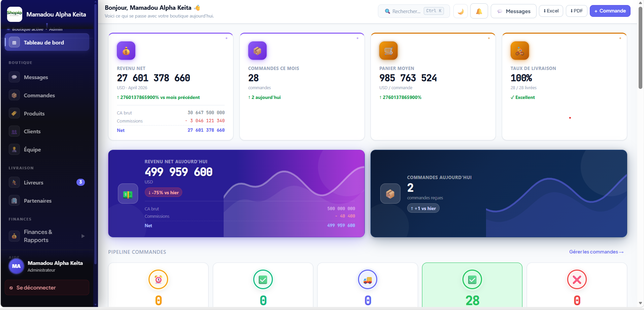
Task: Click the pipeline highlighted checkmark icon with 28
Action: pyautogui.click(x=472, y=279)
